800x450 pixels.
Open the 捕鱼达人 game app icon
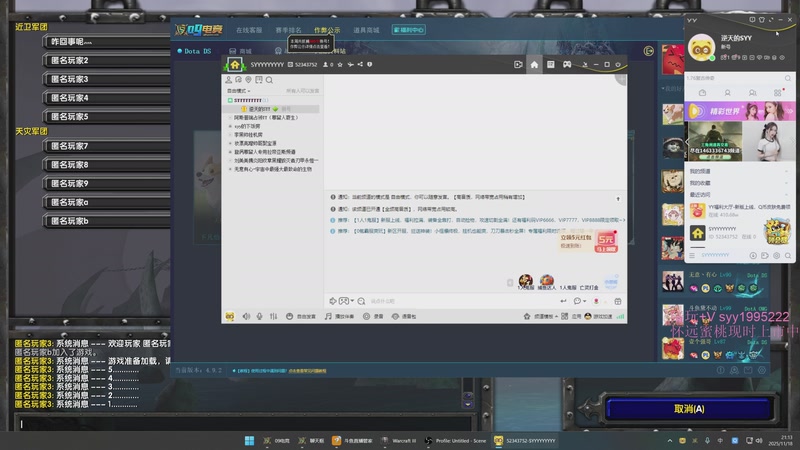pos(546,282)
